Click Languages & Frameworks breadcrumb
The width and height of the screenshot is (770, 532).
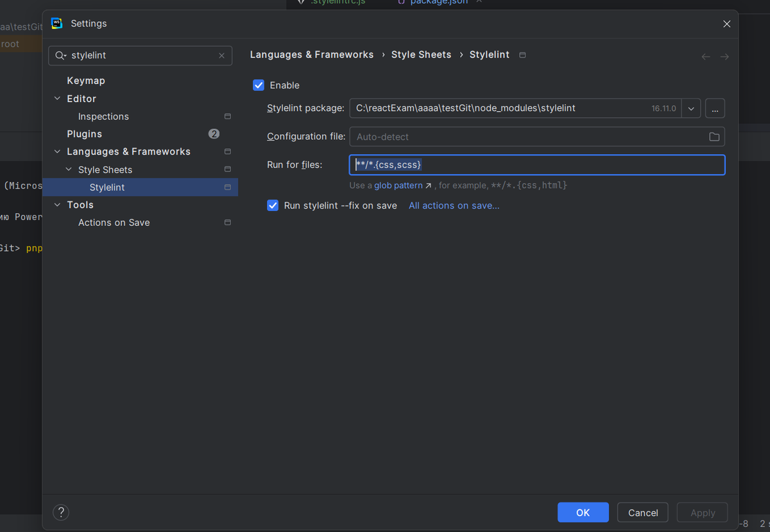[x=312, y=55]
